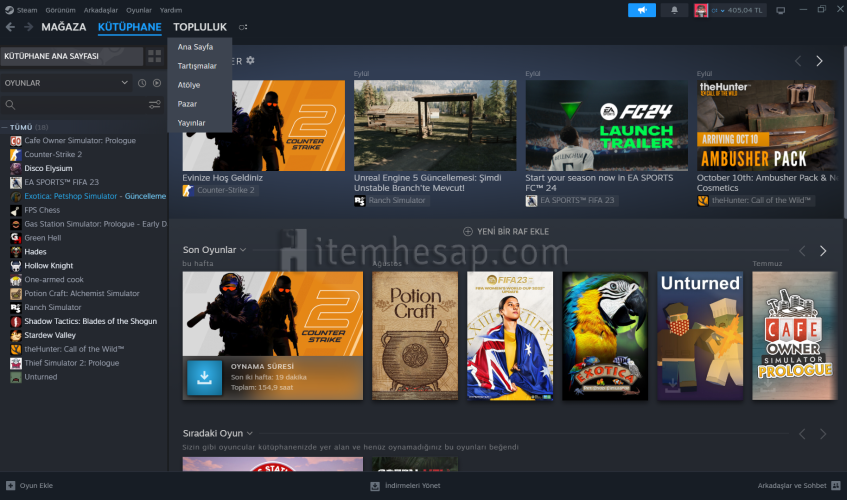This screenshot has width=847, height=500.
Task: Click the blue download button on Counter-Strike 2
Action: click(x=204, y=376)
